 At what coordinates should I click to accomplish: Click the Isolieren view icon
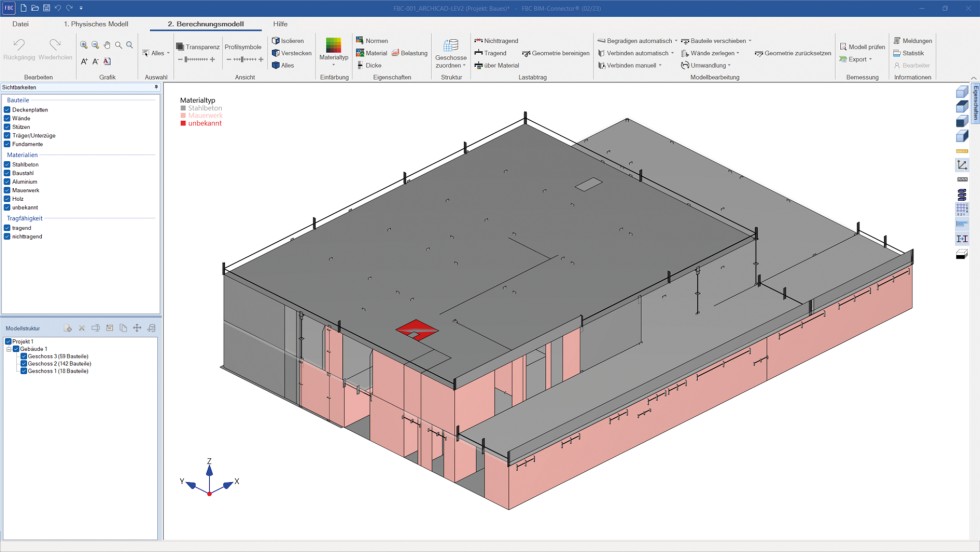[x=276, y=41]
